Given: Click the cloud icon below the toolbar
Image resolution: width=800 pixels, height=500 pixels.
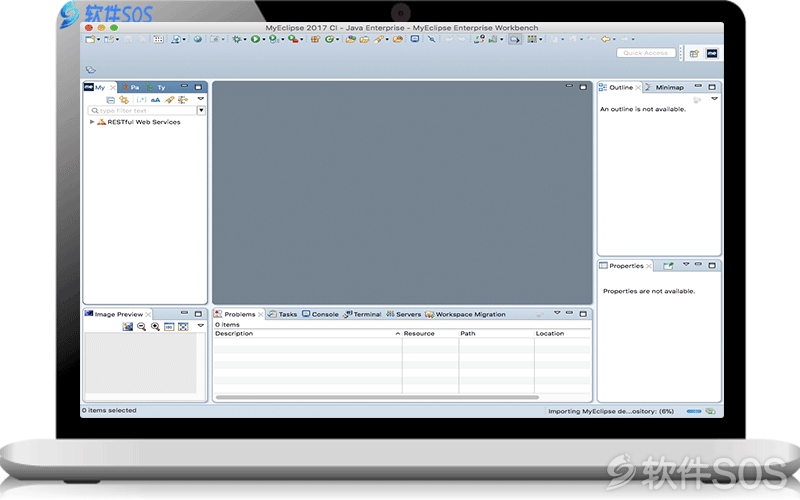Looking at the screenshot, I should tap(91, 70).
